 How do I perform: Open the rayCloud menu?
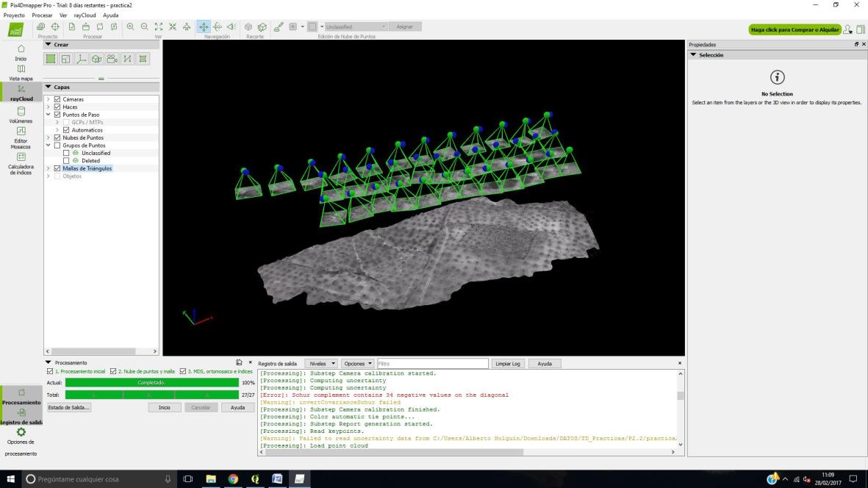tap(85, 15)
